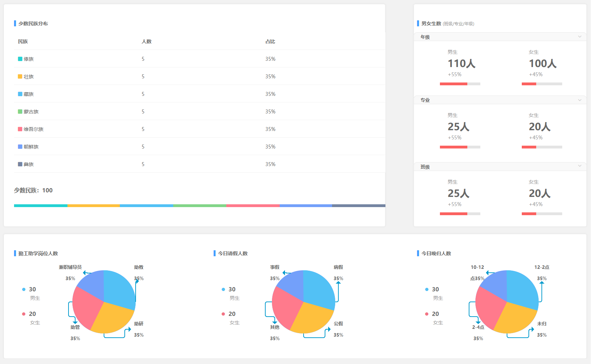The height and width of the screenshot is (364, 591).
Task: Click the periwinkle square icon beside 朝鲜族
Action: 20,147
